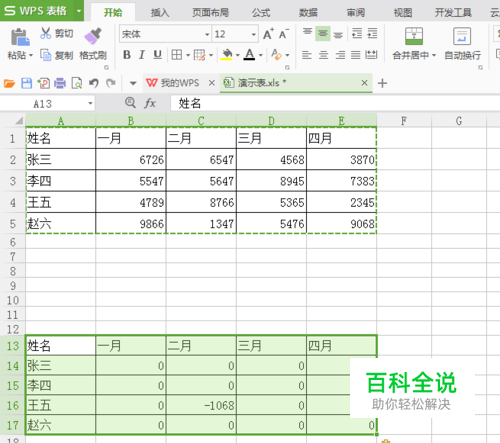
Task: Click the open folder icon
Action: coord(9,83)
